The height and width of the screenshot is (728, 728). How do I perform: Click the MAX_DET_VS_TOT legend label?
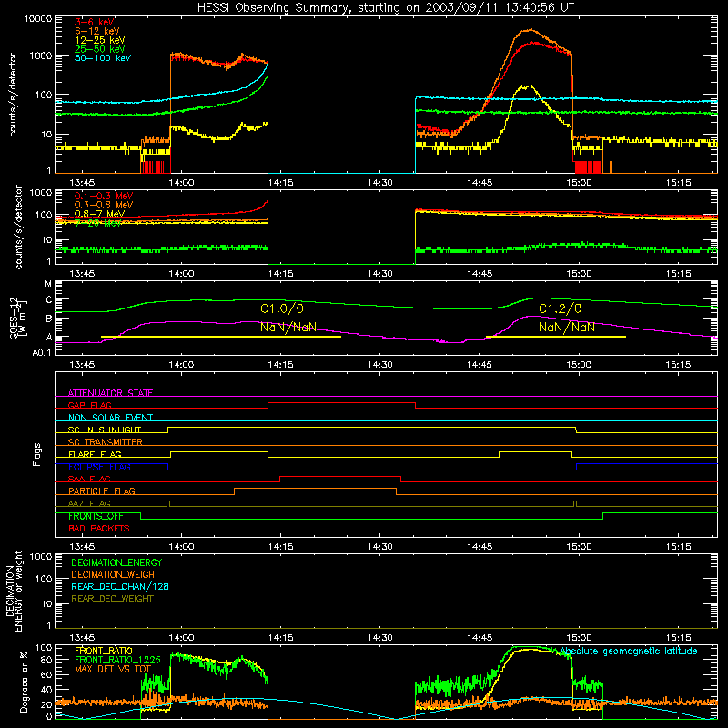113,669
